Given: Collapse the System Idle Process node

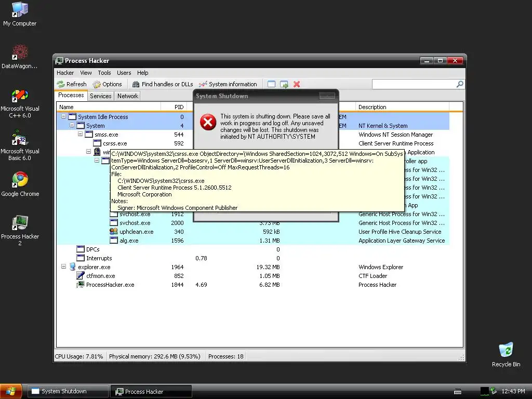Looking at the screenshot, I should [x=63, y=116].
